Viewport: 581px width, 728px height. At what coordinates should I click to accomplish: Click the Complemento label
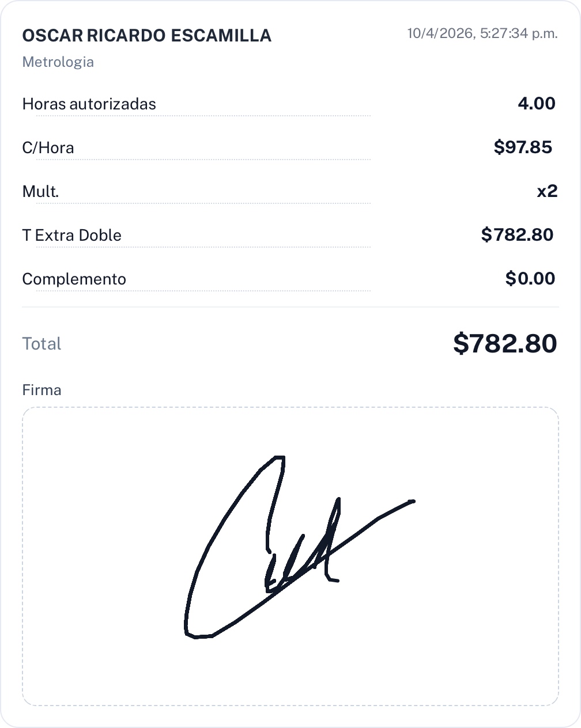[74, 279]
